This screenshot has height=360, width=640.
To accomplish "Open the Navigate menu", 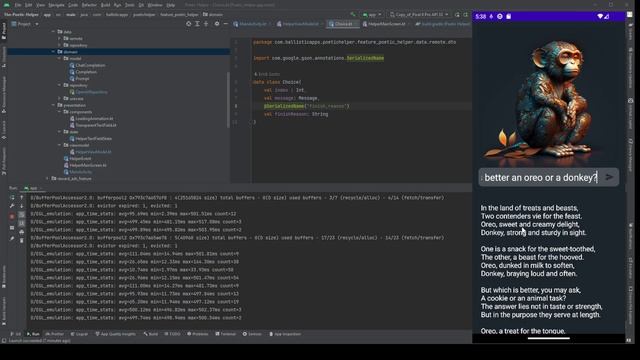I will coord(56,5).
